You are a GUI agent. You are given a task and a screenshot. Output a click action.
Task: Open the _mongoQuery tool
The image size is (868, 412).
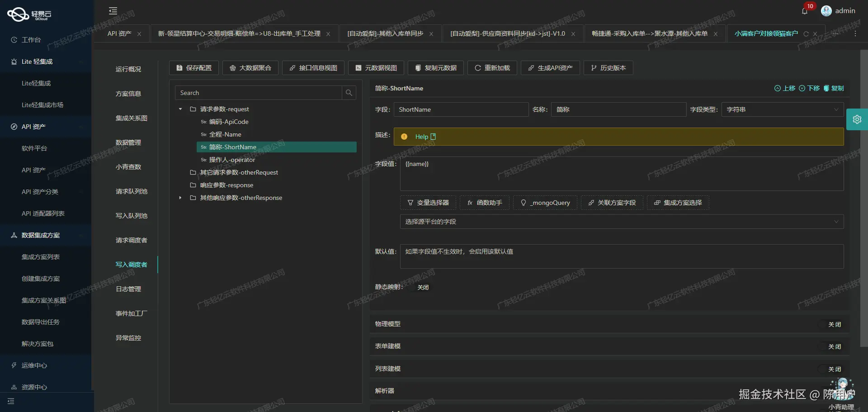pos(545,203)
